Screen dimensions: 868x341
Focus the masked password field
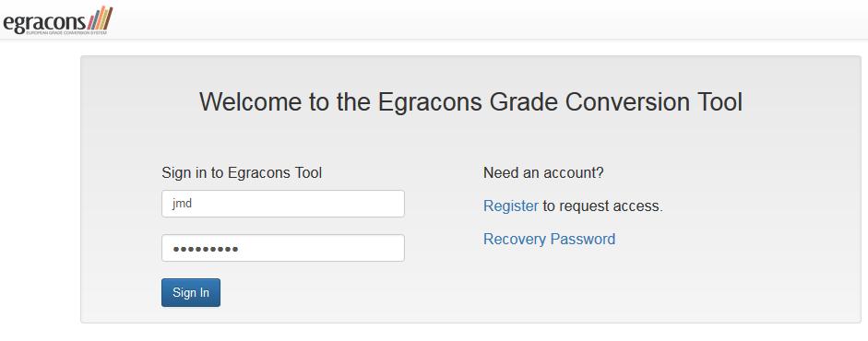pyautogui.click(x=283, y=248)
